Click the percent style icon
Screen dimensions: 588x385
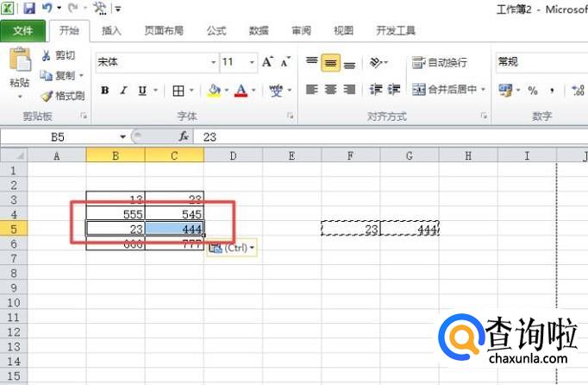click(x=533, y=90)
